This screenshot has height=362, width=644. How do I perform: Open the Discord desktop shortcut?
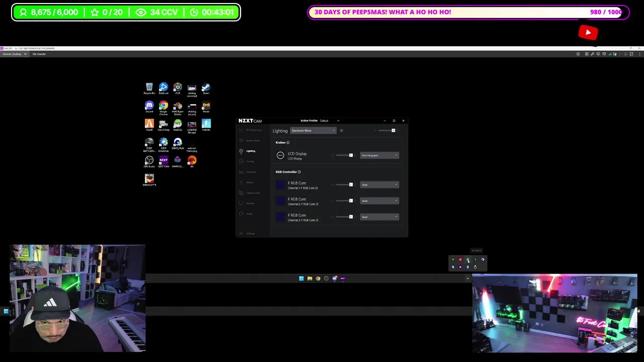pos(149,107)
